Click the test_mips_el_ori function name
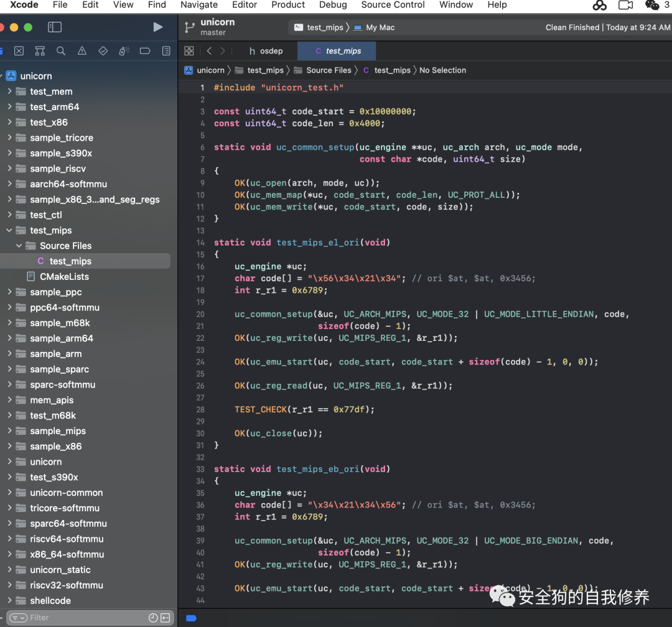672x627 pixels. (318, 243)
